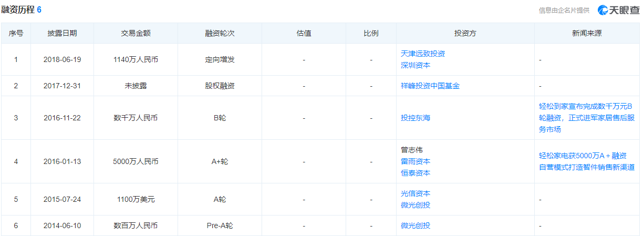The width and height of the screenshot is (644, 236).
Task: Click the 雷雨资本 investor link
Action: click(415, 161)
